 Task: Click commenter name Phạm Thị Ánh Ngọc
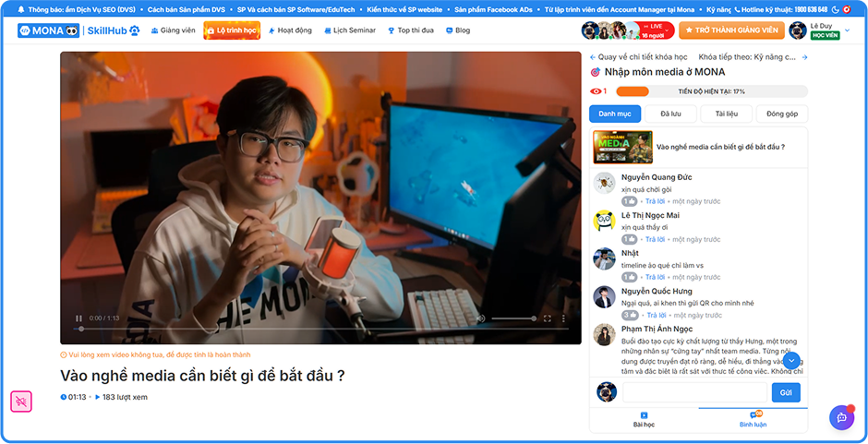tap(657, 329)
